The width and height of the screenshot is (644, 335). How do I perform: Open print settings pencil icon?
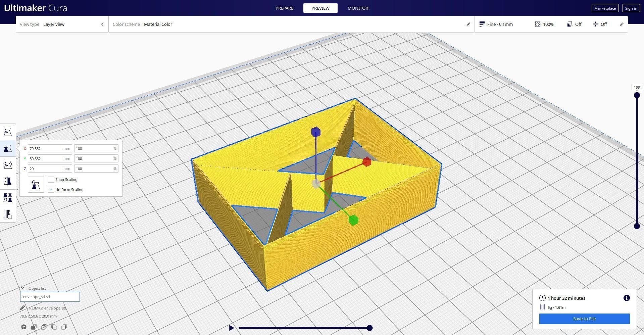(x=622, y=24)
